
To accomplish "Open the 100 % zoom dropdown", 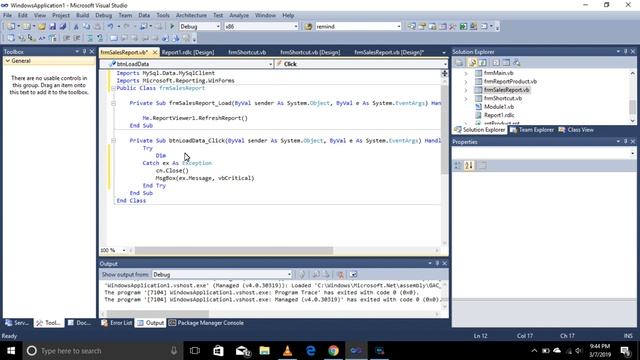I will click(x=124, y=250).
